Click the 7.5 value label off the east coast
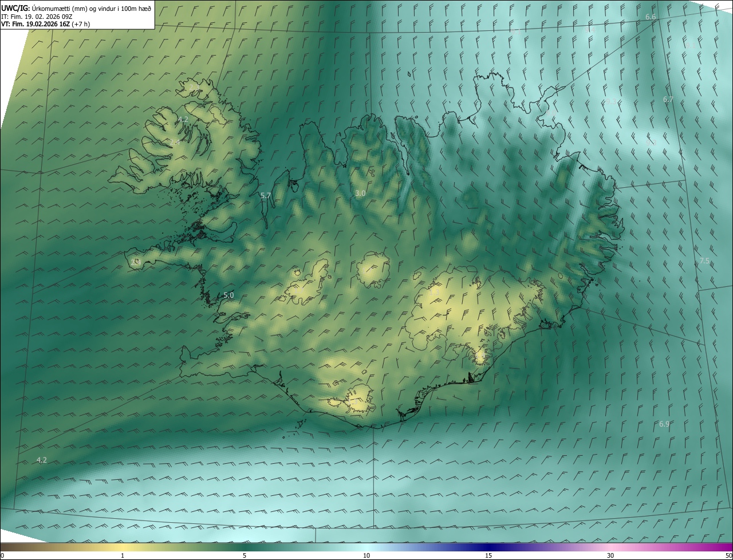This screenshot has width=733, height=560. (704, 261)
